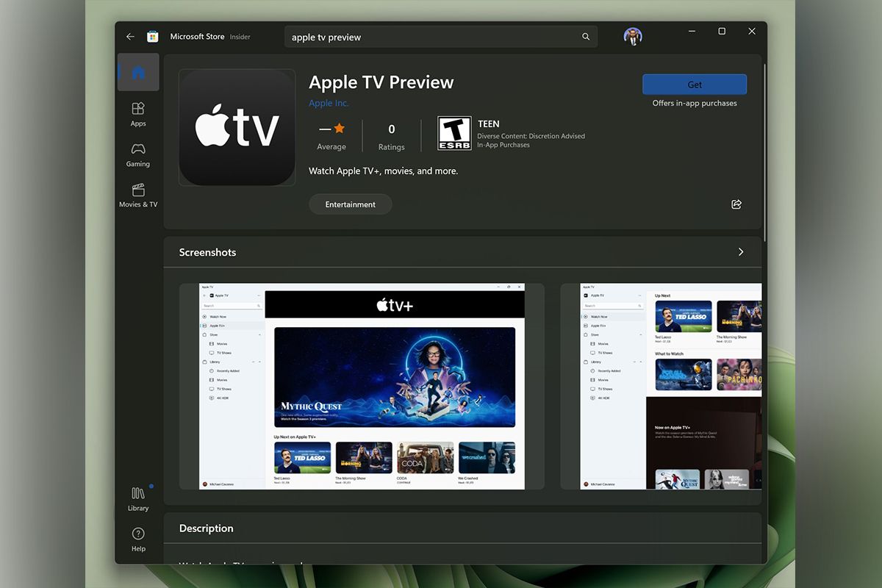Click the 'Offers in-app purchases' text

[695, 104]
